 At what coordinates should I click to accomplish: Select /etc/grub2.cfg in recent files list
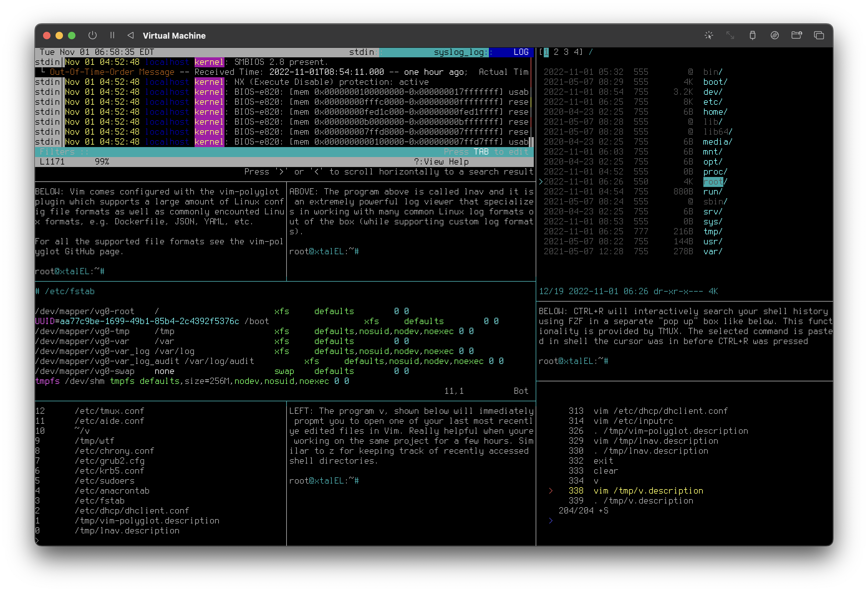pos(109,461)
